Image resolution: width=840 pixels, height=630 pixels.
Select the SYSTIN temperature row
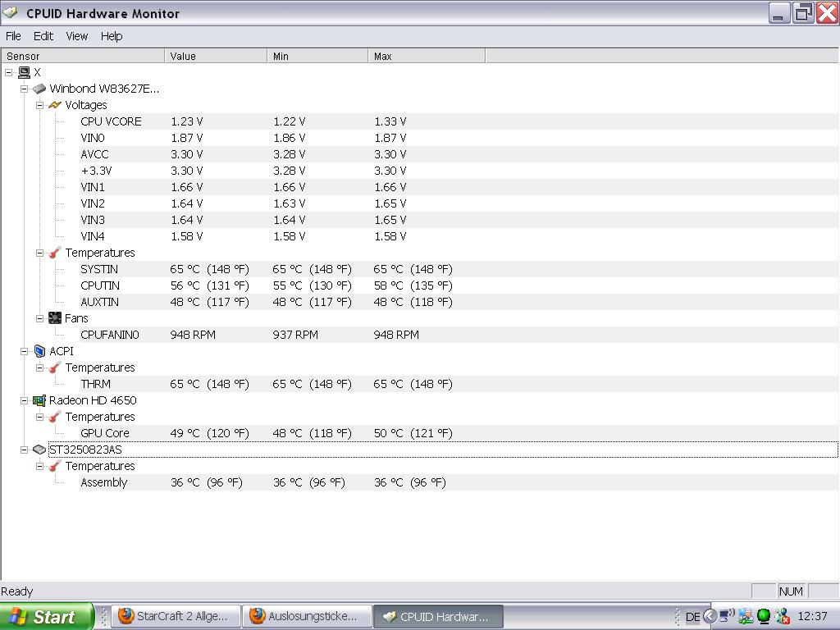coord(459,269)
